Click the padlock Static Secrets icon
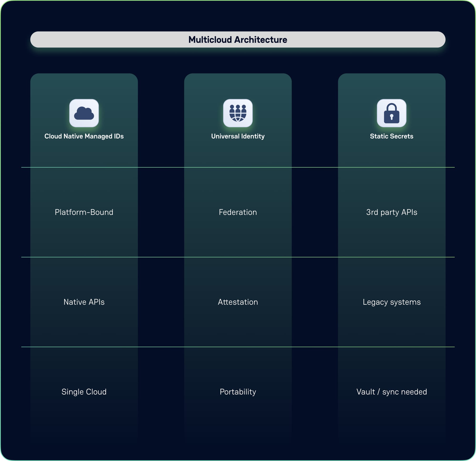The image size is (476, 461). 392,113
